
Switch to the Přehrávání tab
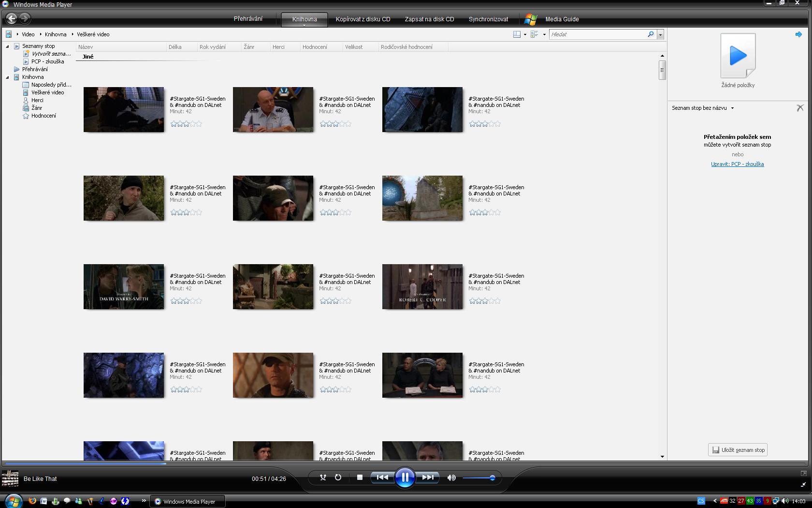248,19
